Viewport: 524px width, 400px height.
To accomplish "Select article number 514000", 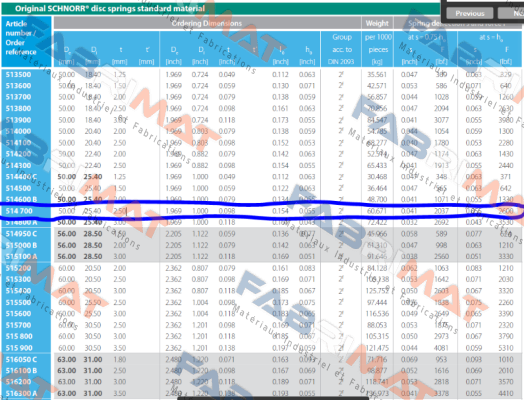I will (18, 131).
